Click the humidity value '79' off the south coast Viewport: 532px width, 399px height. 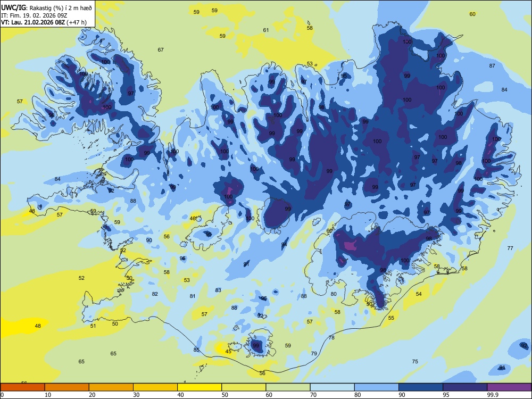[314, 354]
